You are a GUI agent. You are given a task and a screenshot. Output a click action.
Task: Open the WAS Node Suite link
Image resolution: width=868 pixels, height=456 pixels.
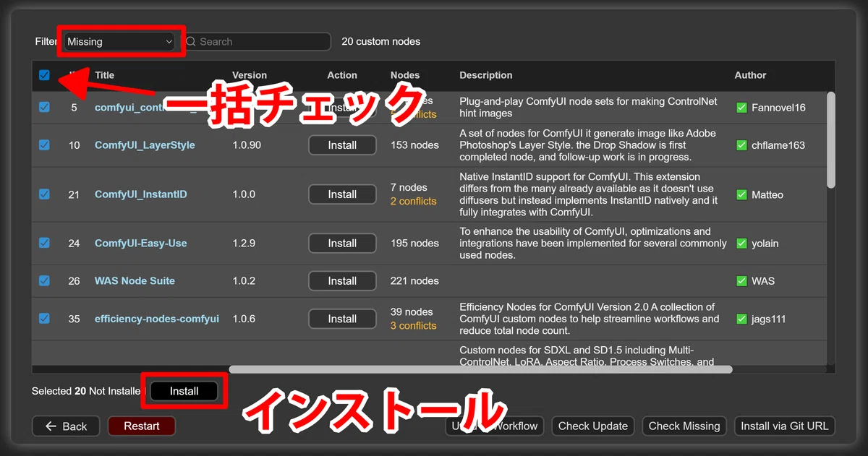click(x=135, y=281)
